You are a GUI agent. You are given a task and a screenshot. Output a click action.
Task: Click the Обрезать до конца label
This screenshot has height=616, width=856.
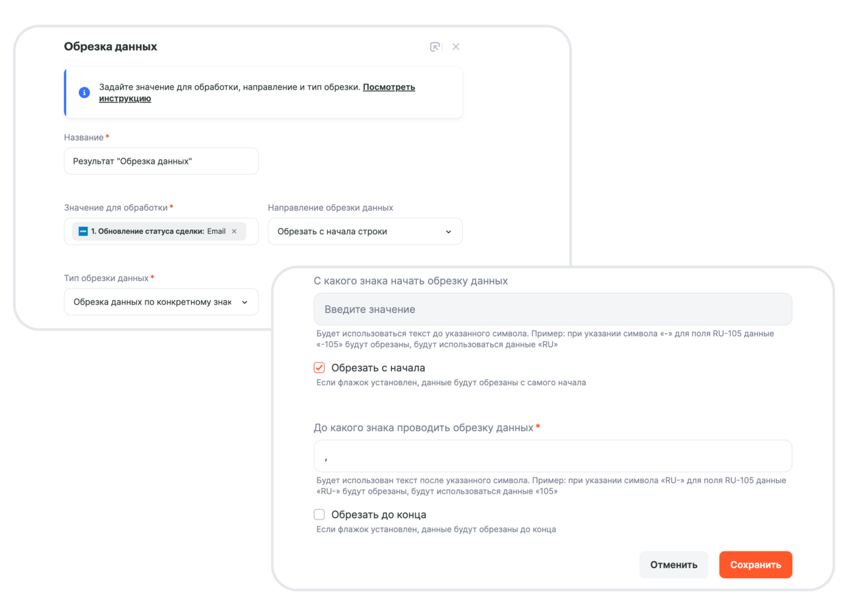(379, 514)
